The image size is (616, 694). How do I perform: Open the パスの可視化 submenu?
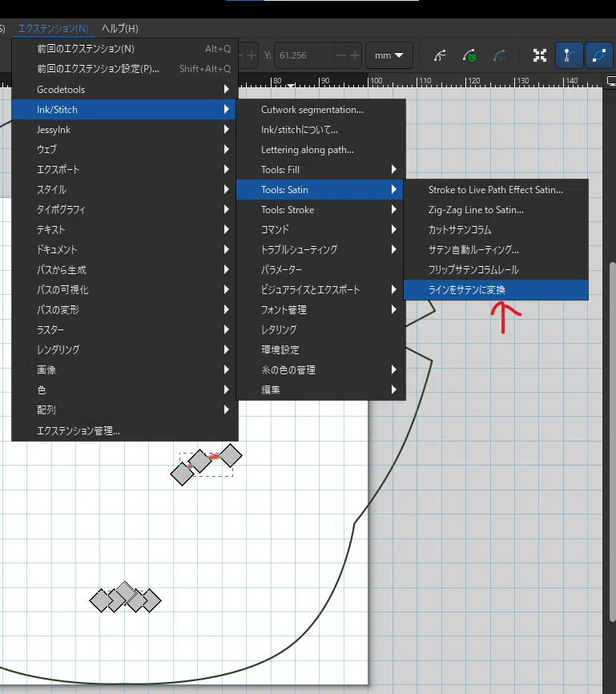(125, 289)
